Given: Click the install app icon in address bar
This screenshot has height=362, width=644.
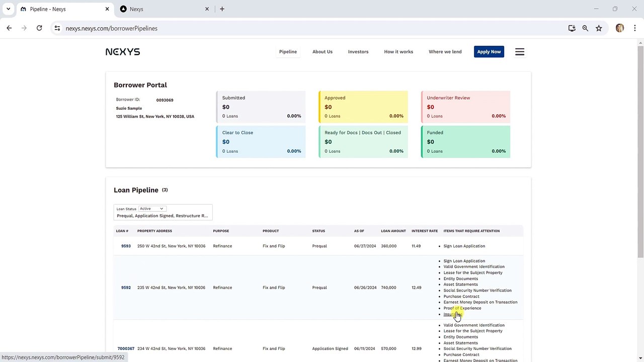Looking at the screenshot, I should (x=572, y=28).
